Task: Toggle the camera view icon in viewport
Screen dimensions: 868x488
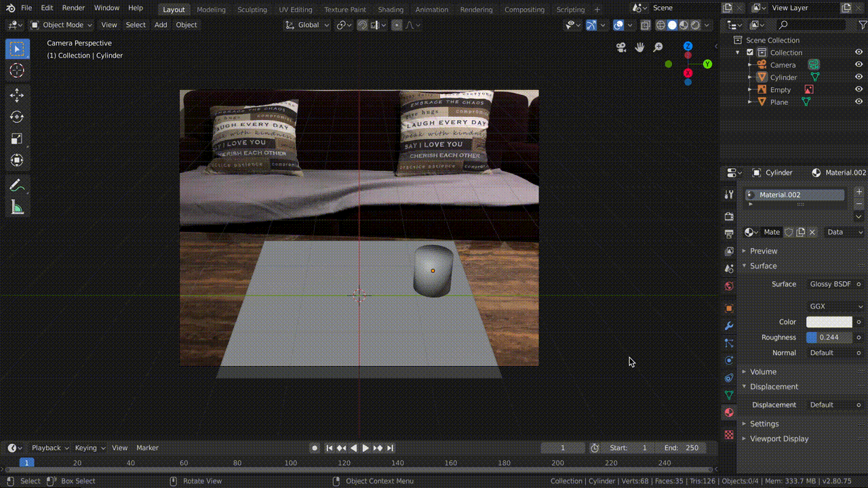Action: (x=621, y=47)
